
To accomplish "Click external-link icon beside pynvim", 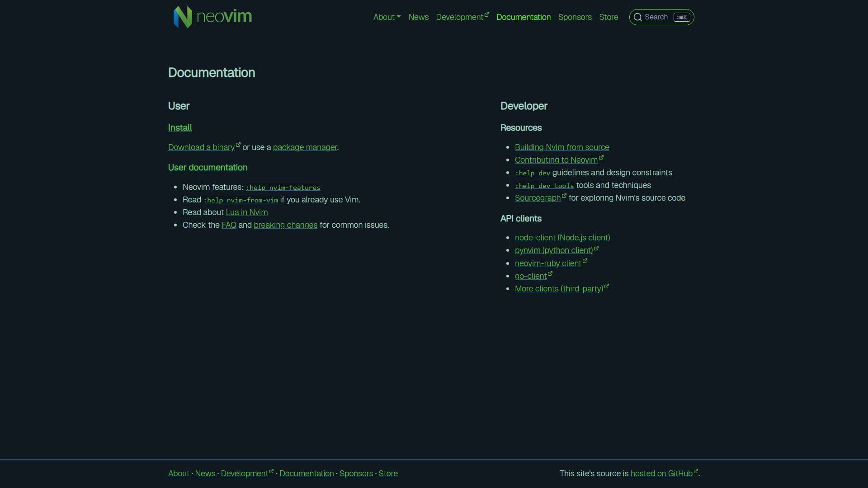I will pyautogui.click(x=596, y=248).
